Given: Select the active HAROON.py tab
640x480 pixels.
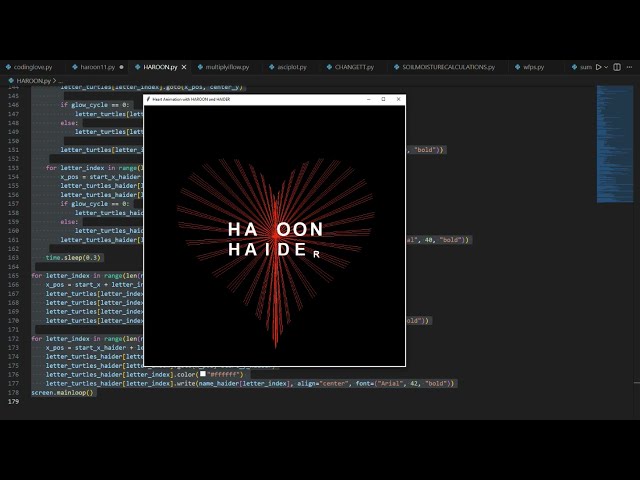Looking at the screenshot, I should (x=160, y=67).
